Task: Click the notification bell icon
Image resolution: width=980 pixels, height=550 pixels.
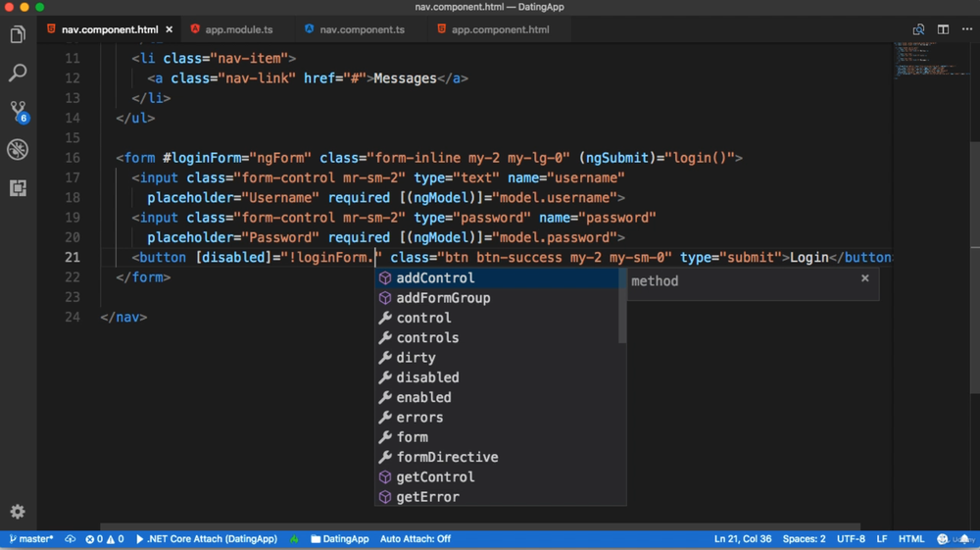Action: [x=965, y=539]
